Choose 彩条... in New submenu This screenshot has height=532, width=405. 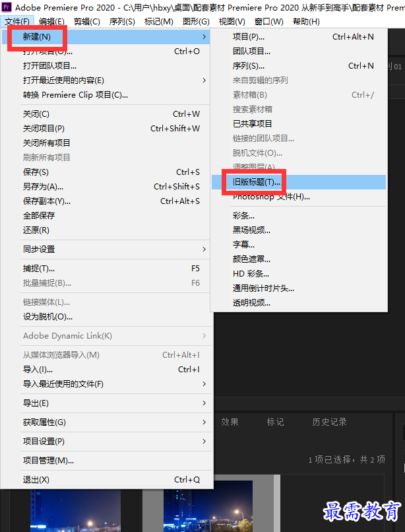point(299,216)
